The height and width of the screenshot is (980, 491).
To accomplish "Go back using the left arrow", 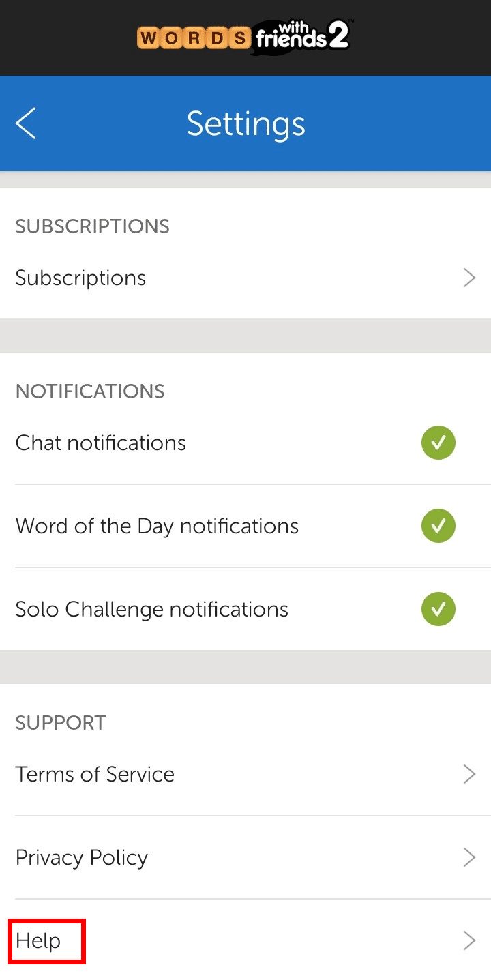I will (x=25, y=123).
